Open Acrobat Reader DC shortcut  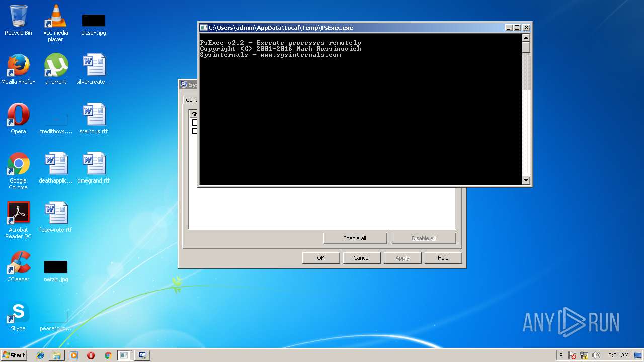coord(18,220)
